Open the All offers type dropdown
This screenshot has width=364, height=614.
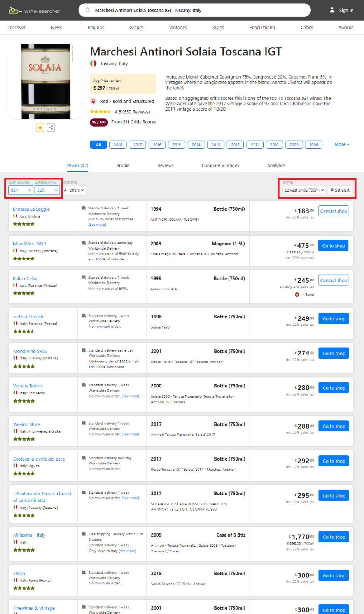pos(74,190)
